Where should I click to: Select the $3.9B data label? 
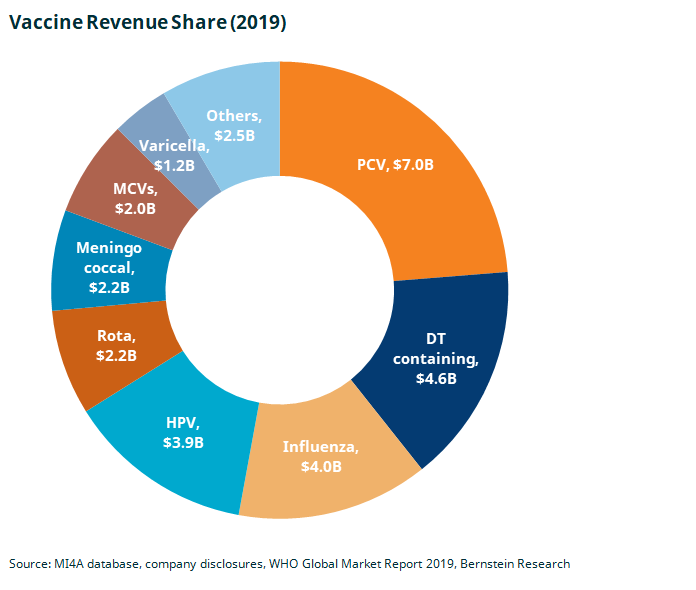coord(184,442)
